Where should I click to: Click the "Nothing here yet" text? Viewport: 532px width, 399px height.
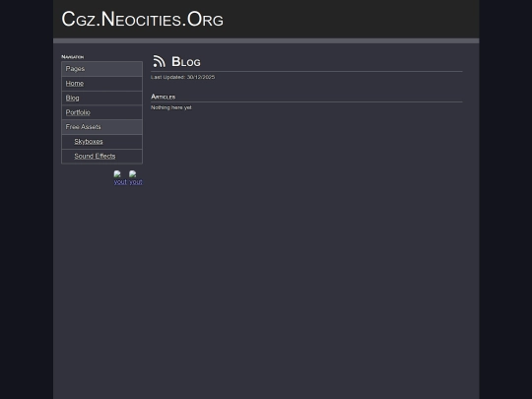point(171,107)
